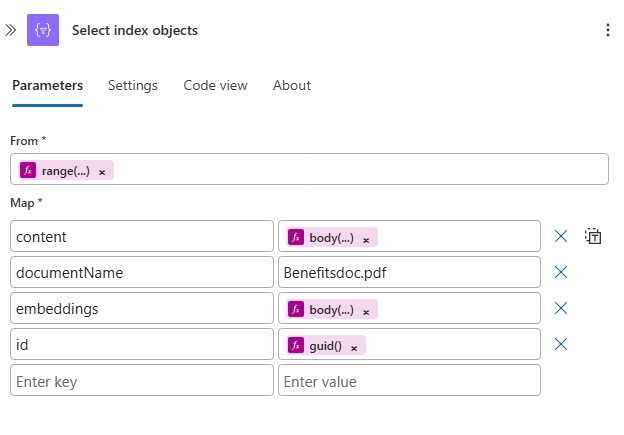Edit the embeddings key field
This screenshot has height=435, width=624.
click(142, 308)
